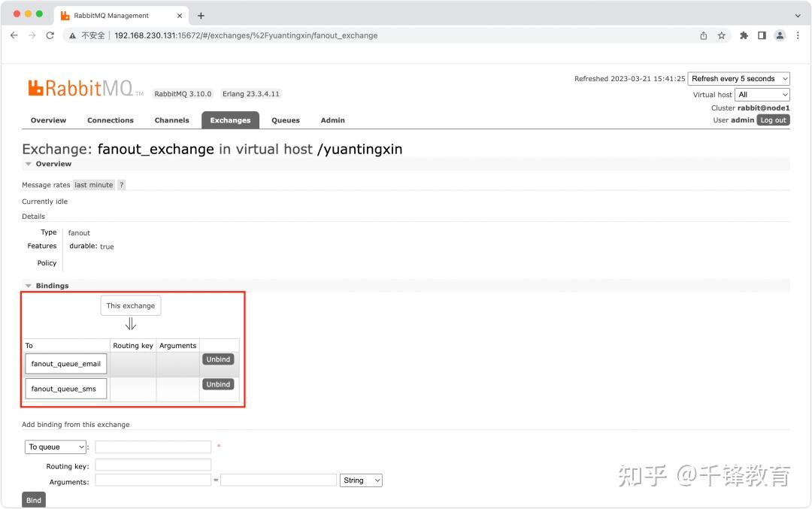Switch to the Queues tab
Screen dimensions: 812x509
point(285,120)
